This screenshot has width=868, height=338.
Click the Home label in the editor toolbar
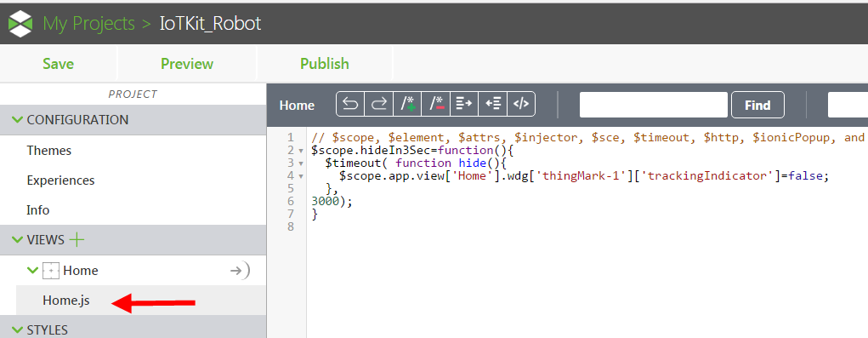pyautogui.click(x=297, y=106)
